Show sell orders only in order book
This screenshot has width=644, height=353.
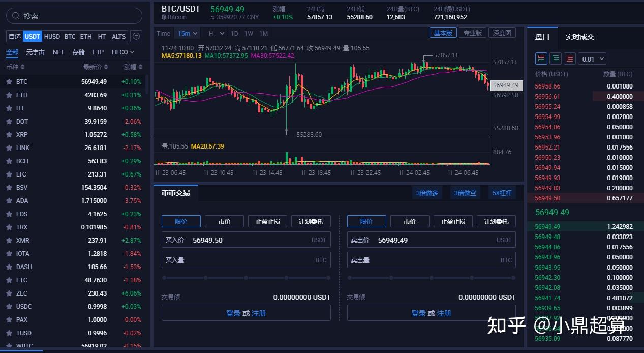(570, 59)
